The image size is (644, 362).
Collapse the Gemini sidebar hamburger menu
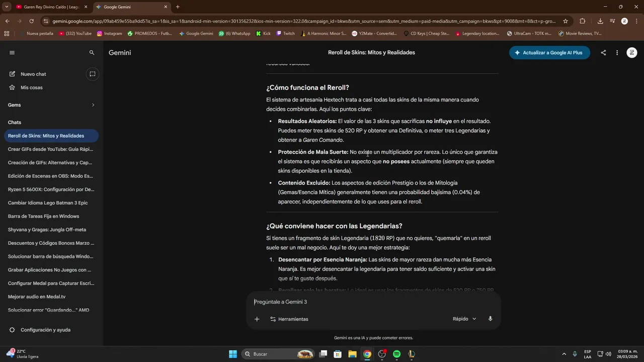[12, 52]
